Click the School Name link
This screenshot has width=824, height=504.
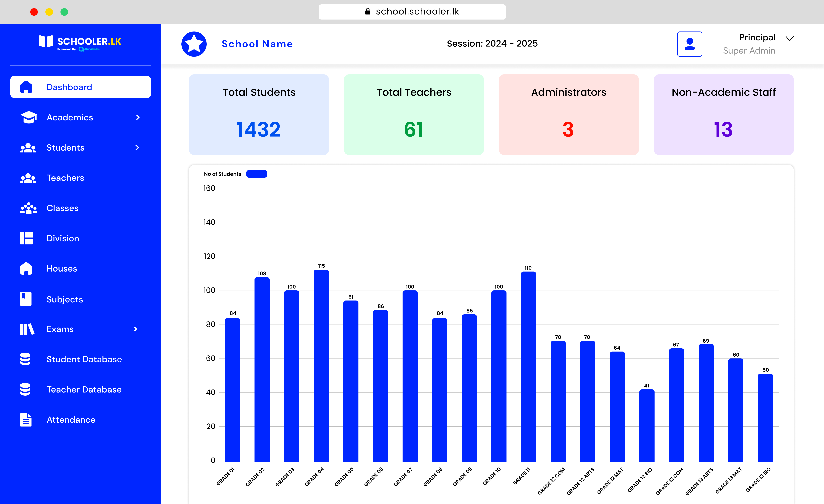coord(257,44)
